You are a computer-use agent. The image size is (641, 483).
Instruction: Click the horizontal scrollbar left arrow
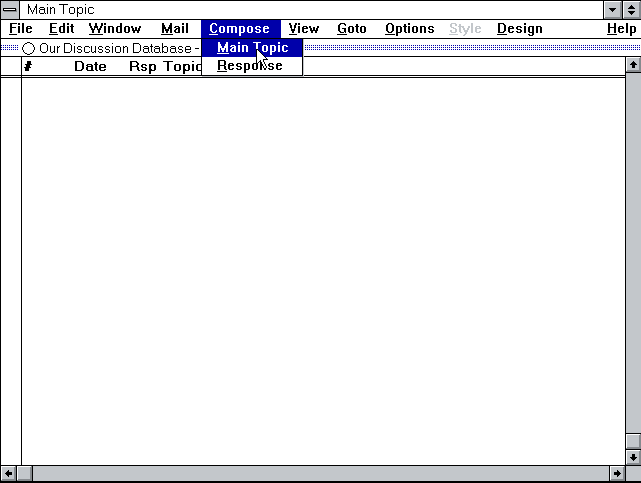[9, 472]
